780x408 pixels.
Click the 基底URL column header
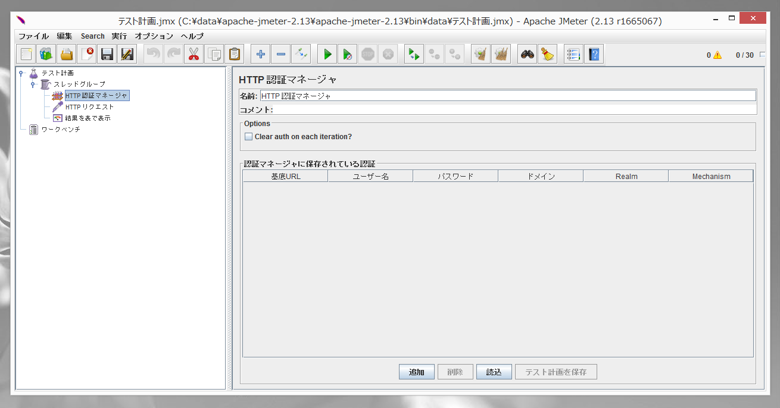click(285, 176)
